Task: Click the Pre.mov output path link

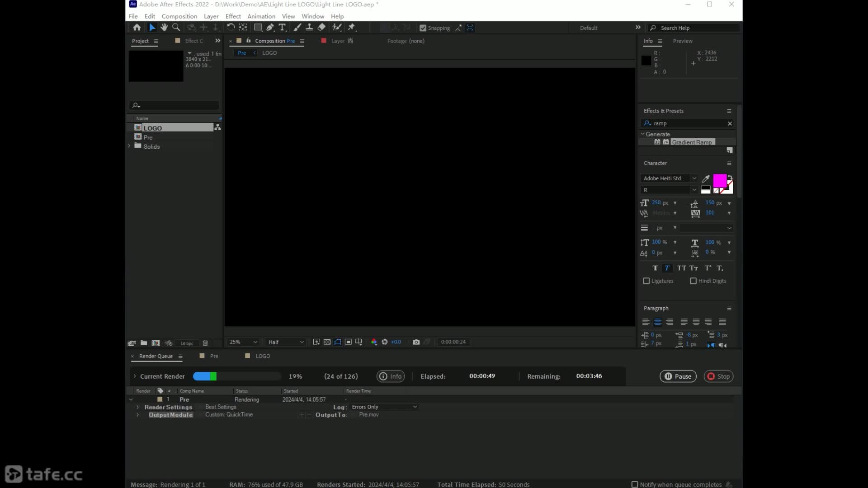Action: 369,415
